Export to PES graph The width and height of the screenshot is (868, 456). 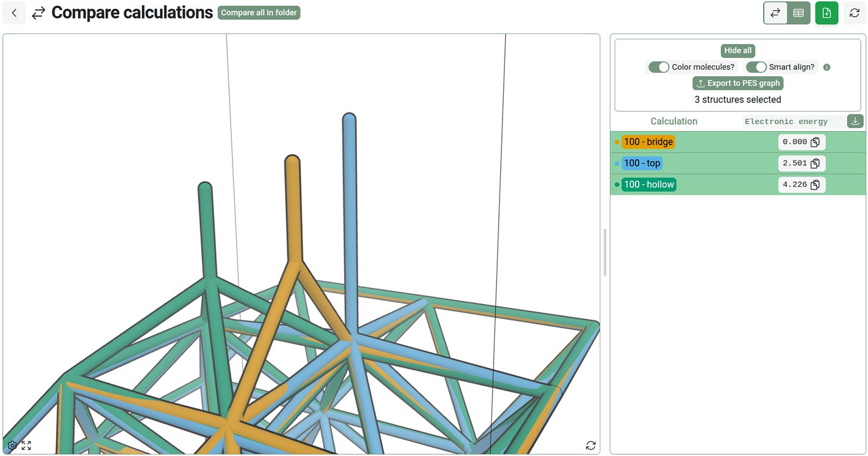(x=738, y=83)
